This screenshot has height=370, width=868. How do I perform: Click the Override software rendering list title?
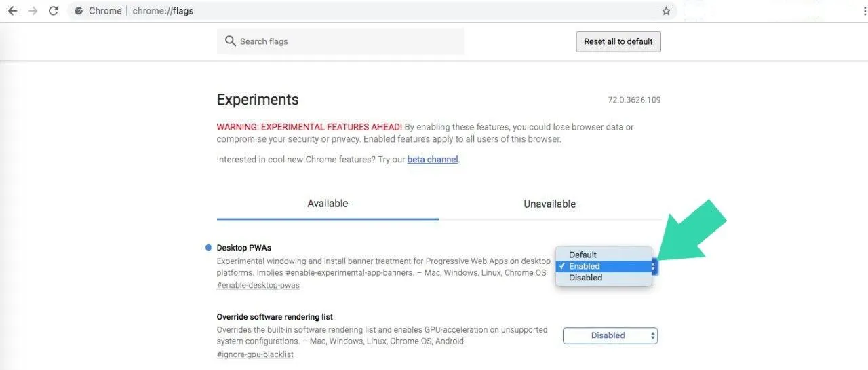point(275,317)
